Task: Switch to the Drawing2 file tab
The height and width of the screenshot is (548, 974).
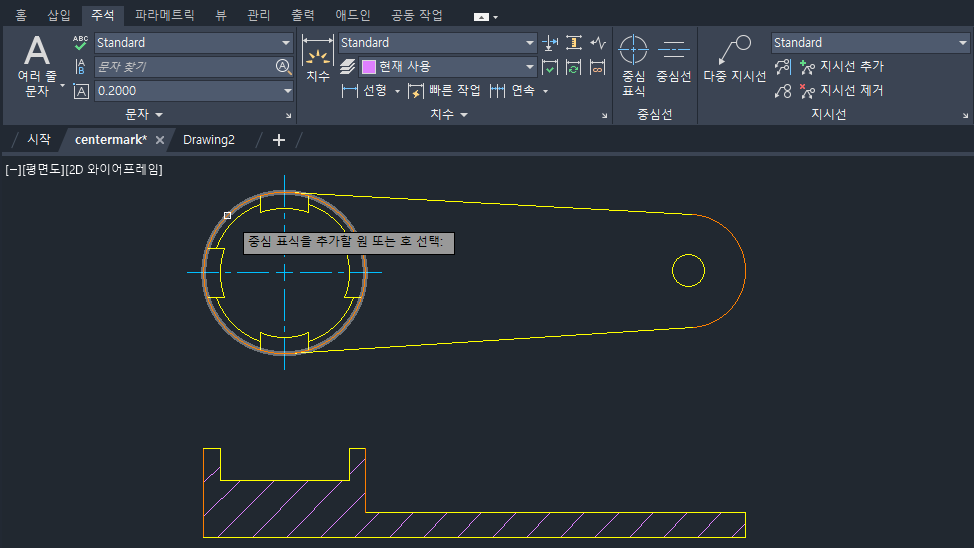Action: click(209, 140)
